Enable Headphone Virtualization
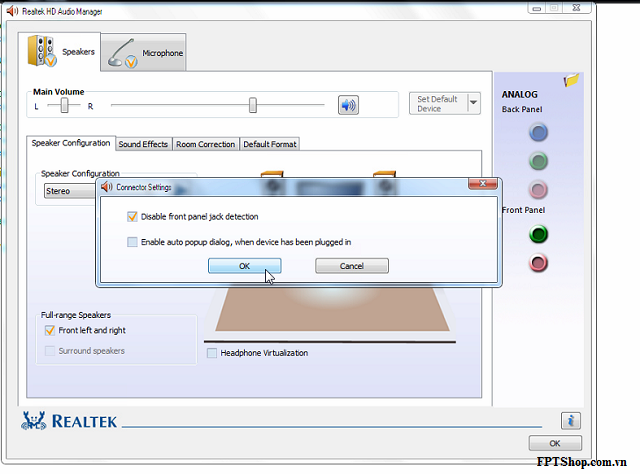The width and height of the screenshot is (640, 474). 212,353
